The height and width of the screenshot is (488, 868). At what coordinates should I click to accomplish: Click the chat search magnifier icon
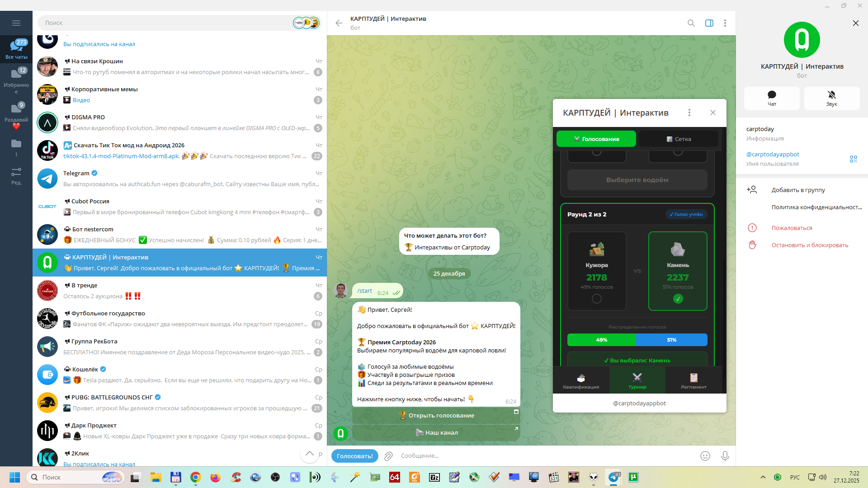click(691, 23)
